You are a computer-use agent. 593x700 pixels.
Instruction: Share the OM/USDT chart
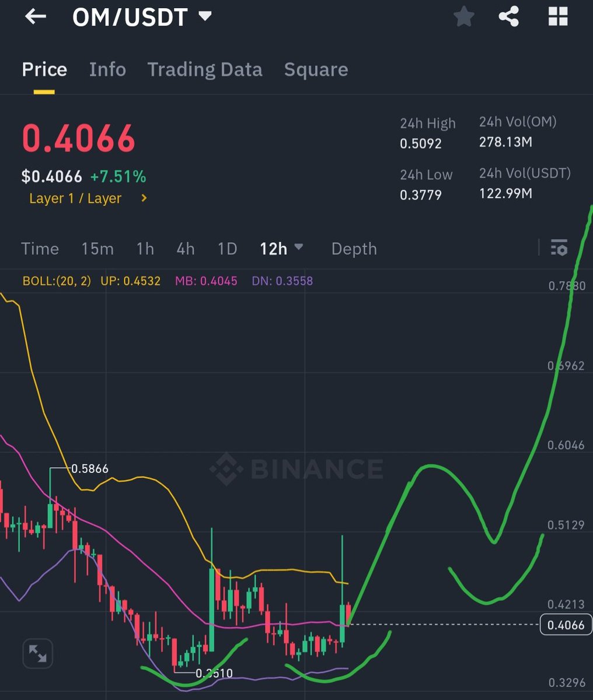point(509,17)
